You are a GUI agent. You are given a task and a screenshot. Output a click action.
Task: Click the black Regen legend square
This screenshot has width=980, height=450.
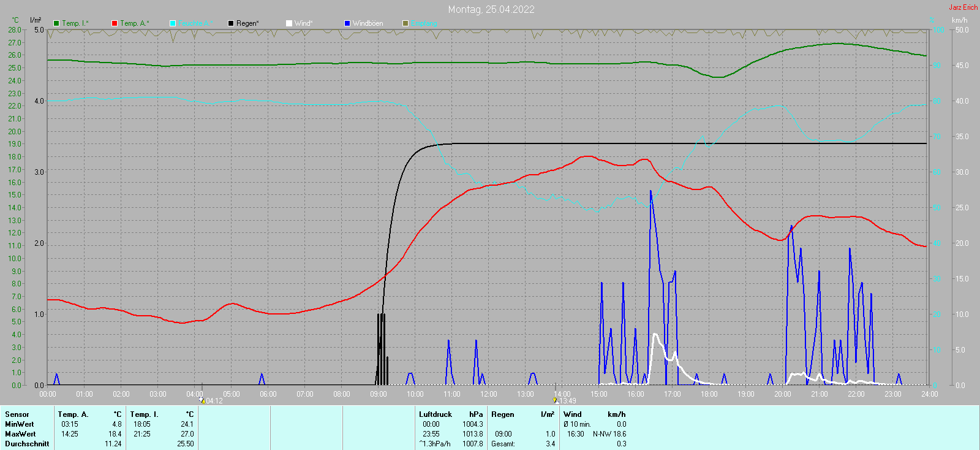pos(231,23)
